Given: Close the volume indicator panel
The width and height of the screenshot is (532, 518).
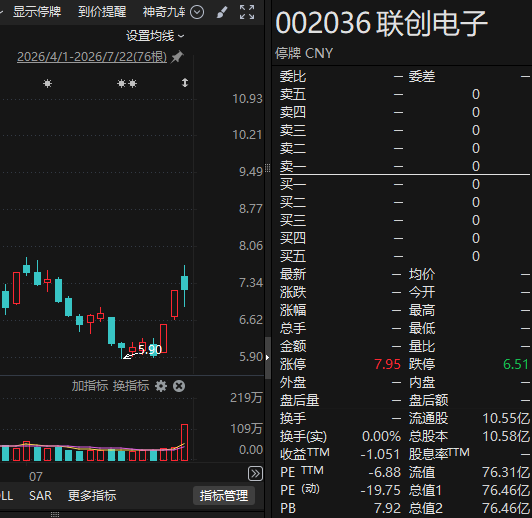Looking at the screenshot, I should (x=179, y=386).
